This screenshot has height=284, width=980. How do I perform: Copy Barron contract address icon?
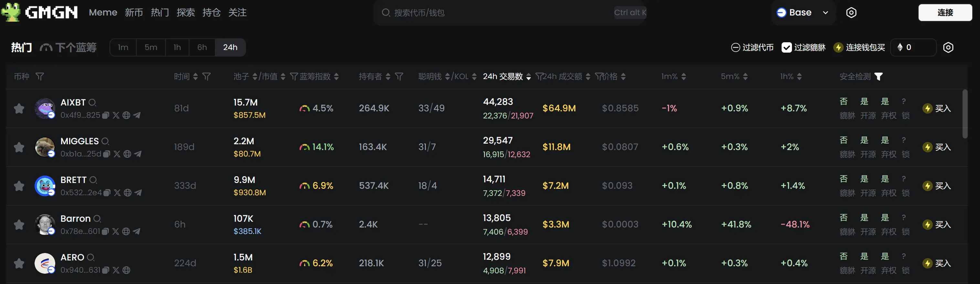pos(105,231)
